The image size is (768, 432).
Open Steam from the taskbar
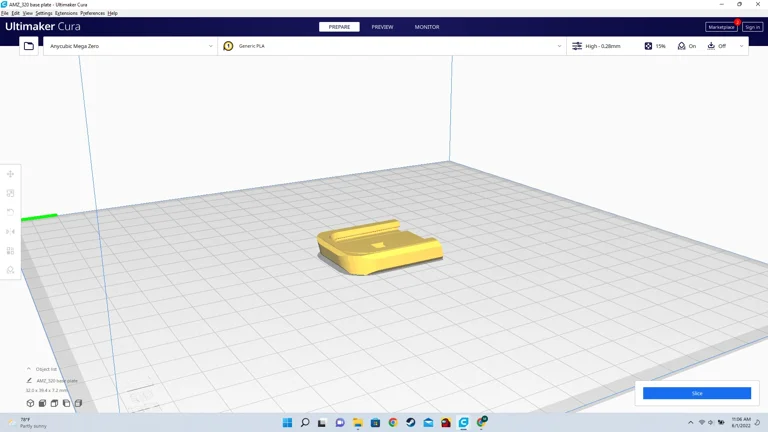click(411, 423)
